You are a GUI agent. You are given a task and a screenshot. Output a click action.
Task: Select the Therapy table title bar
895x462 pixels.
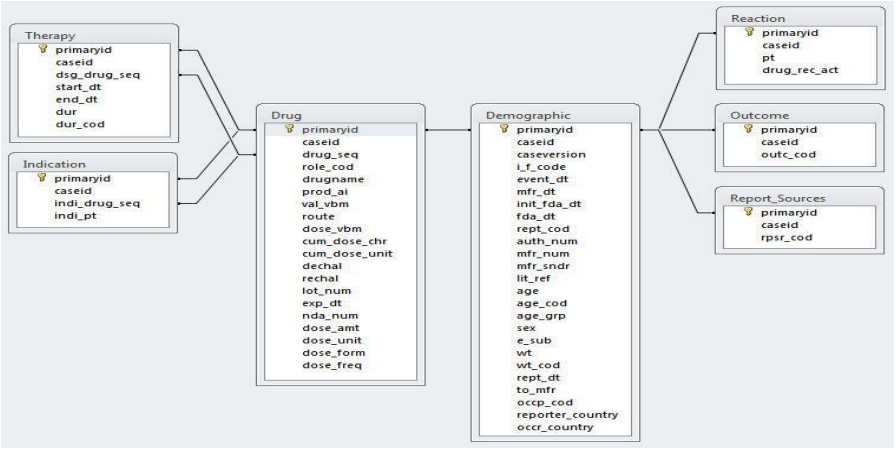[95, 34]
